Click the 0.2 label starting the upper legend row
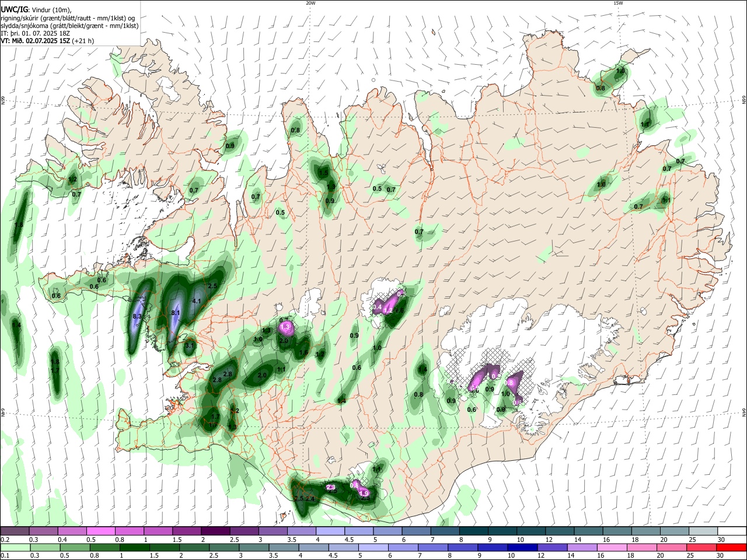The image size is (747, 560). [x=5, y=540]
